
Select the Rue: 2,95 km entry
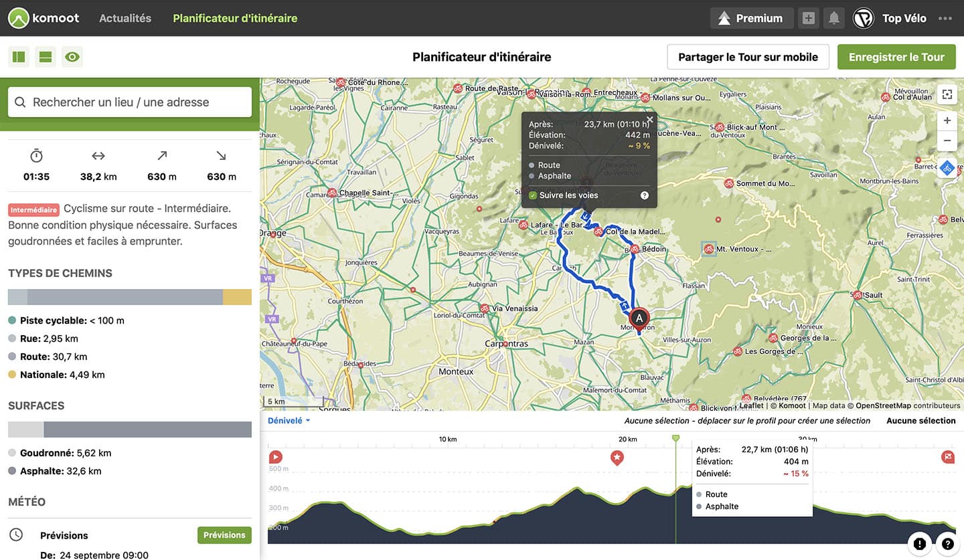coord(43,339)
